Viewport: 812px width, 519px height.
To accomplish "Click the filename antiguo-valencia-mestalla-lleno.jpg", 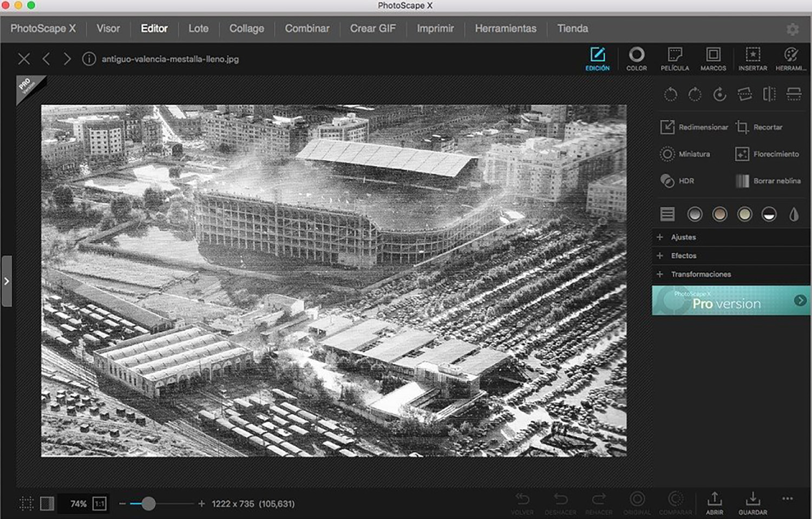I will (171, 59).
